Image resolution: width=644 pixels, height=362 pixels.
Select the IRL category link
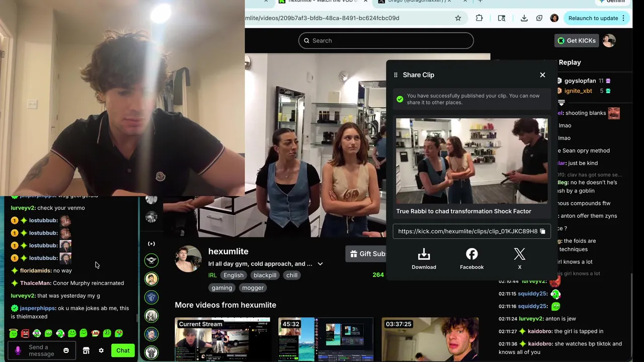(x=212, y=275)
